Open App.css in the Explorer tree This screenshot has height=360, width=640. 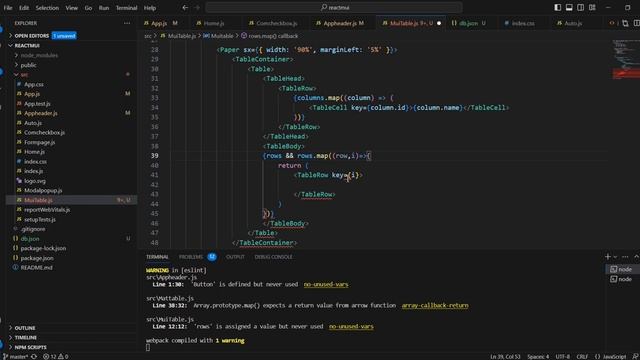pos(33,84)
